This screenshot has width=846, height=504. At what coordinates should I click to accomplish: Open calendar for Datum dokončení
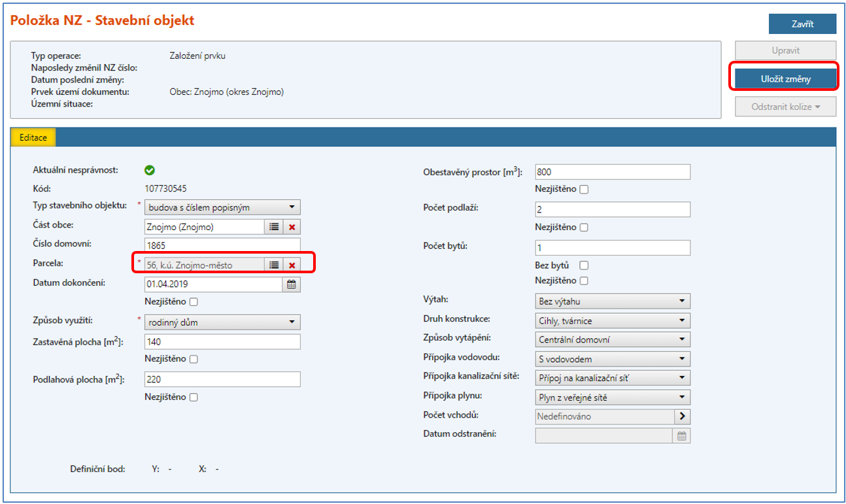pos(292,284)
